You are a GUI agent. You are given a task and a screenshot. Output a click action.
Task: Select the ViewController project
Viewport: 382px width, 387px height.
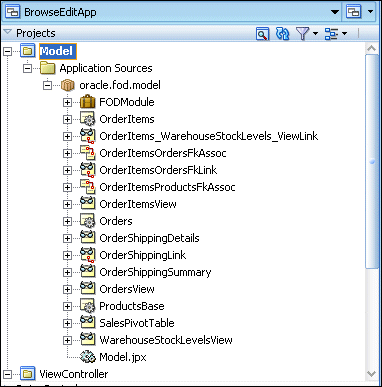point(74,374)
